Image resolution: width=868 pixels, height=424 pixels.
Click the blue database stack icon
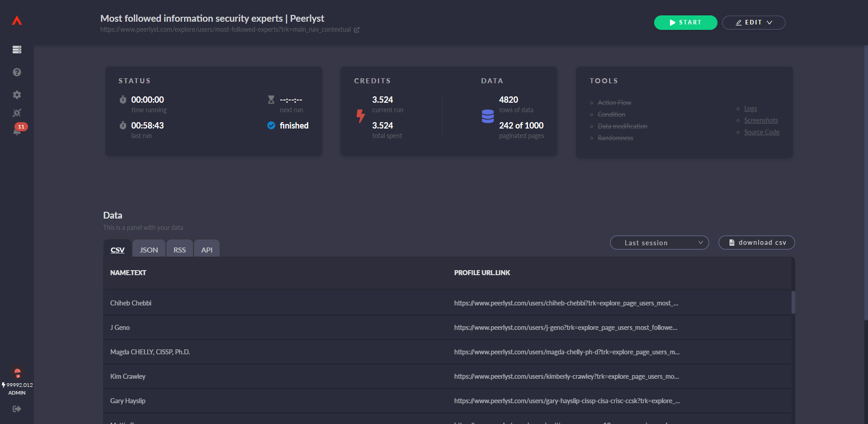coord(488,116)
